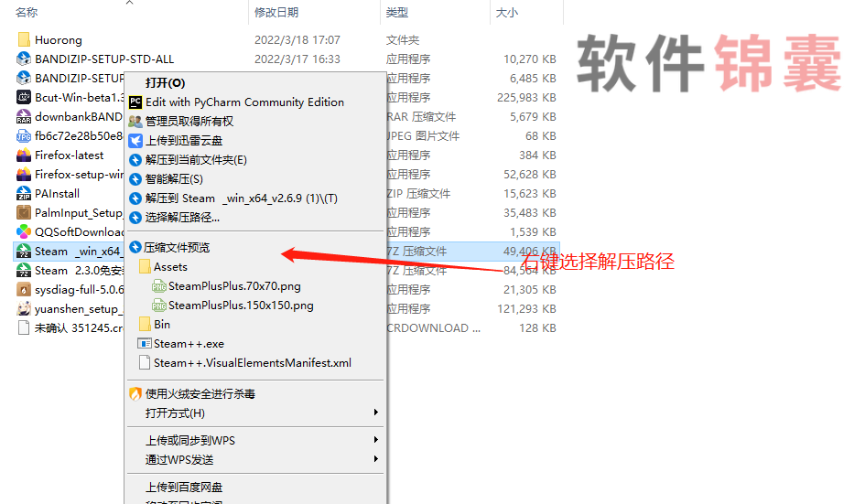
Task: Click the Assets folder icon in preview
Action: [146, 267]
